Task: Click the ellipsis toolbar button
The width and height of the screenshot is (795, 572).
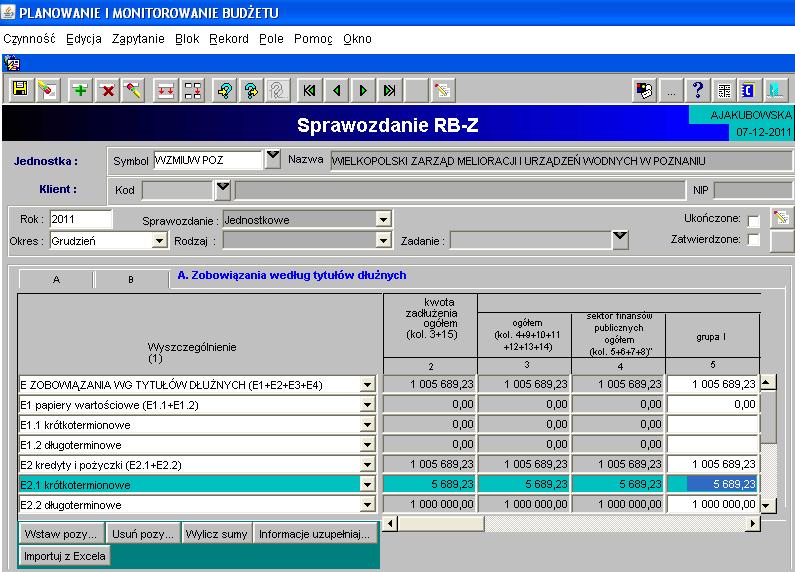Action: coord(671,90)
